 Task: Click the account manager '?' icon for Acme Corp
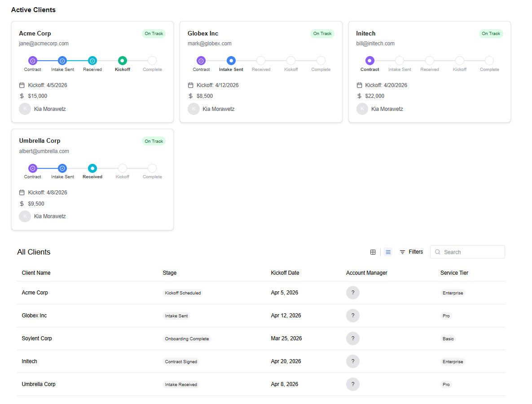coord(353,292)
